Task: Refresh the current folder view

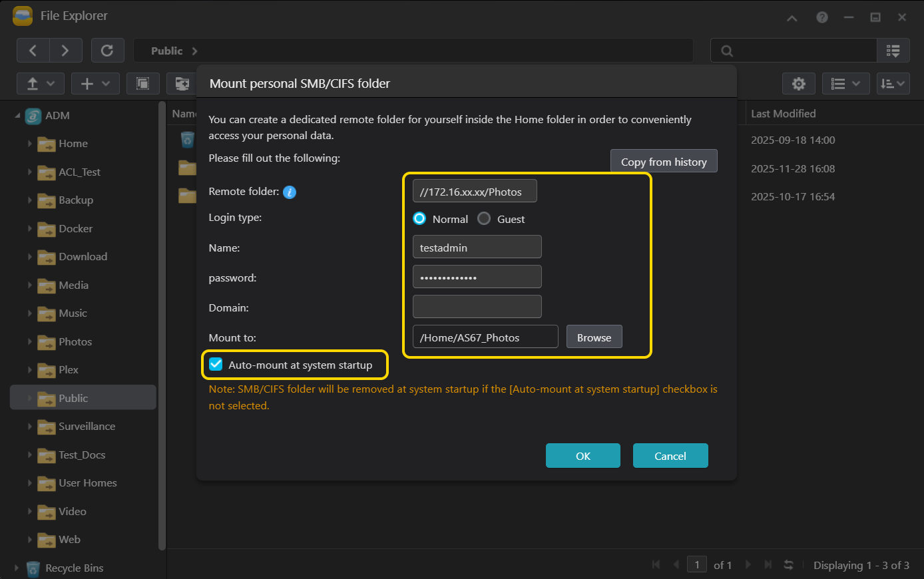Action: [x=107, y=51]
